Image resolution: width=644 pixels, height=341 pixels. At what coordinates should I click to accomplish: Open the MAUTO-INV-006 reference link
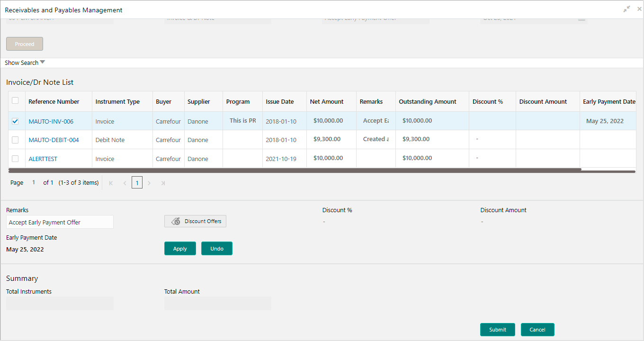pyautogui.click(x=51, y=121)
